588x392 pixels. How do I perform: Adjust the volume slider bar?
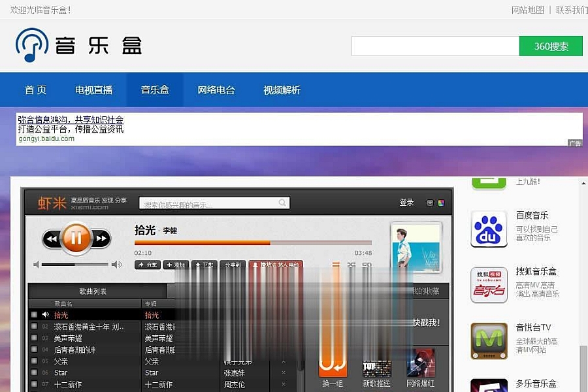point(74,265)
